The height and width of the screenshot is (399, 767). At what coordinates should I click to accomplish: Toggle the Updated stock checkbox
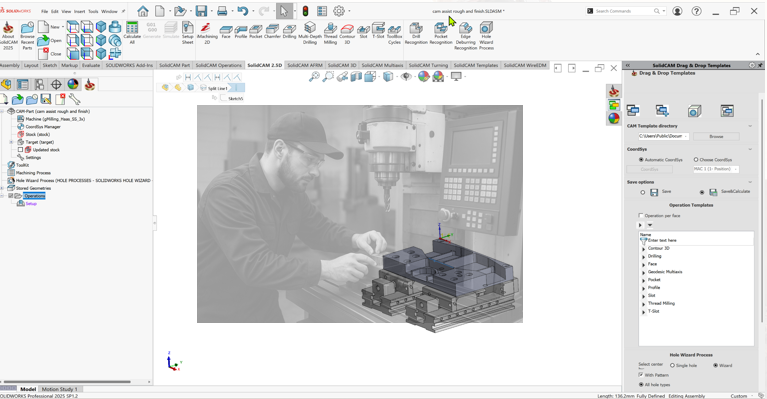pos(20,150)
